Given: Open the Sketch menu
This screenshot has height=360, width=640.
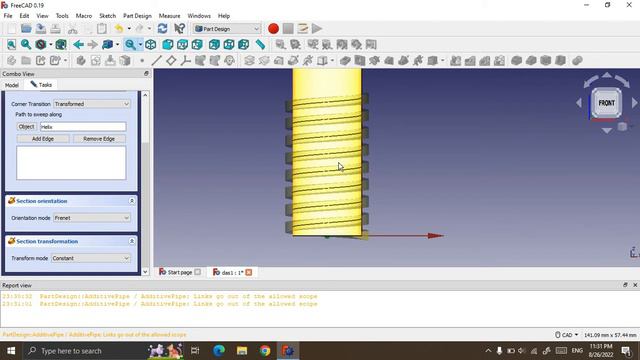Looking at the screenshot, I should pos(107,16).
